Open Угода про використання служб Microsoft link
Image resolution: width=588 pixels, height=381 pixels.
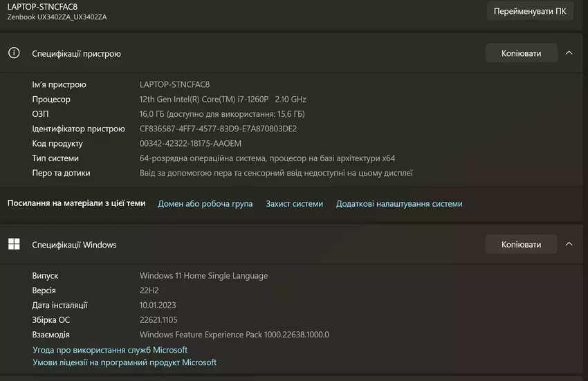(x=110, y=350)
